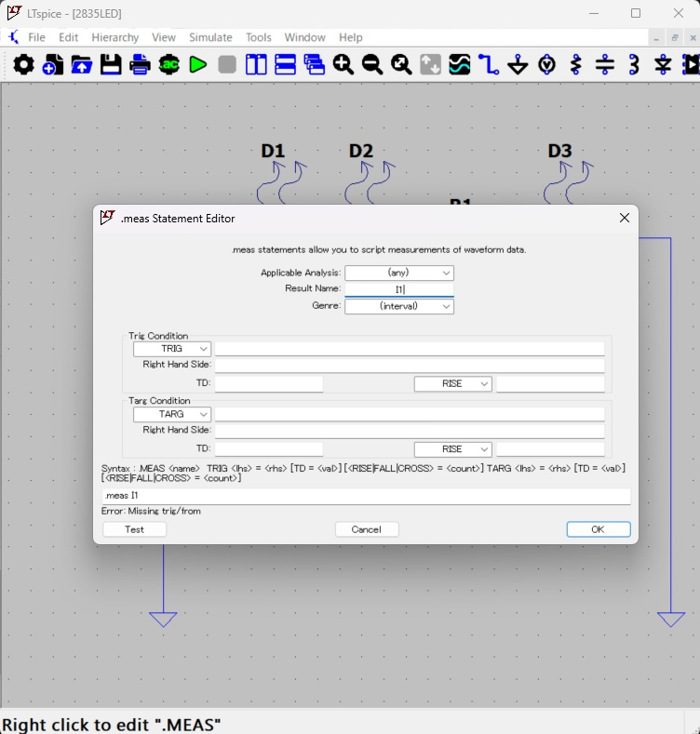The width and height of the screenshot is (700, 734).
Task: Open the RISE dropdown under Trig Condition
Action: [452, 384]
